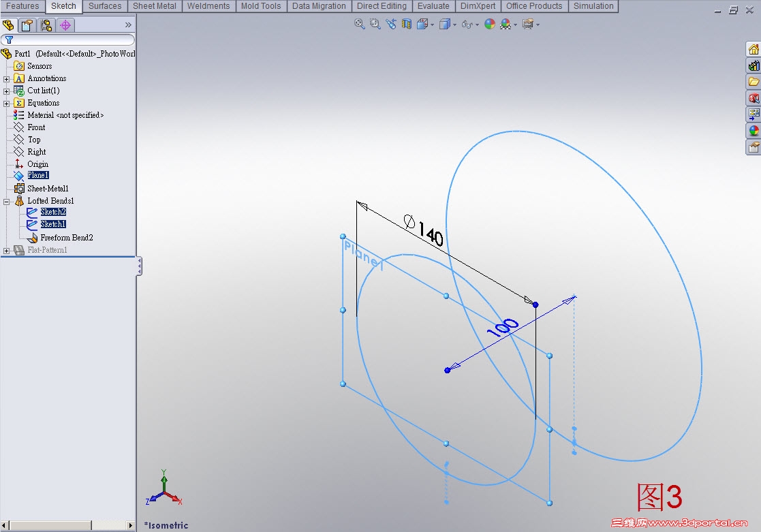The height and width of the screenshot is (532, 761).
Task: Expand more manager tabs chevron
Action: 128,25
